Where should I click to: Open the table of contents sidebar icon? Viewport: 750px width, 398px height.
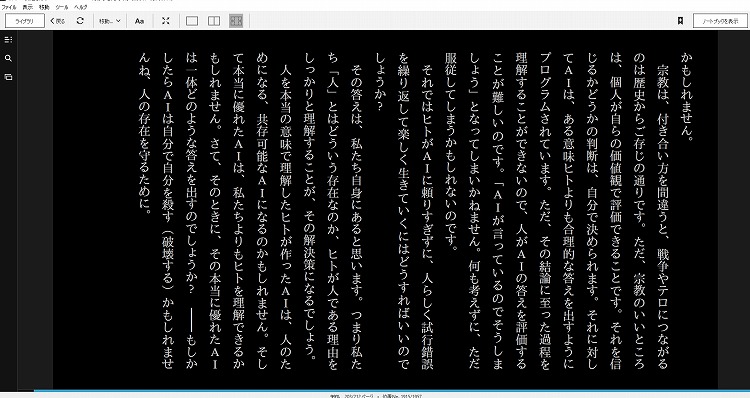(8, 40)
